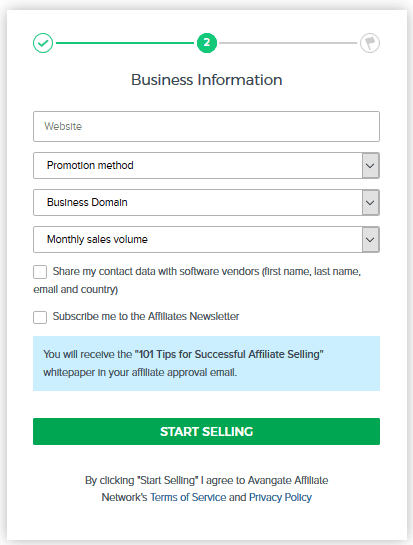Click the gray progress line before the flag
The width and height of the screenshot is (413, 545).
[288, 43]
